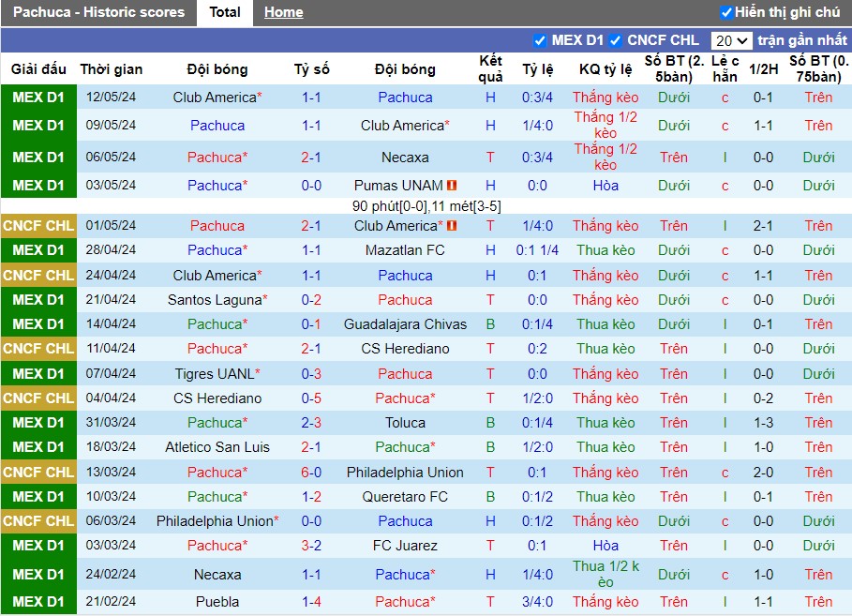This screenshot has height=616, width=852.
Task: Open Toluca team link
Action: tap(405, 423)
